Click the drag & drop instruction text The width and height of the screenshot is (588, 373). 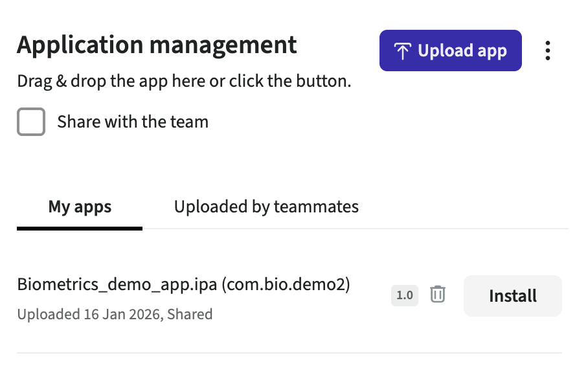pos(184,82)
